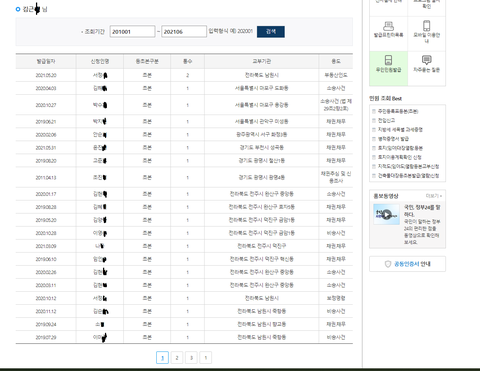Screen dimensions: 480x371
Task: Click the document icon beside 주민등록표등본
Action: click(374, 111)
